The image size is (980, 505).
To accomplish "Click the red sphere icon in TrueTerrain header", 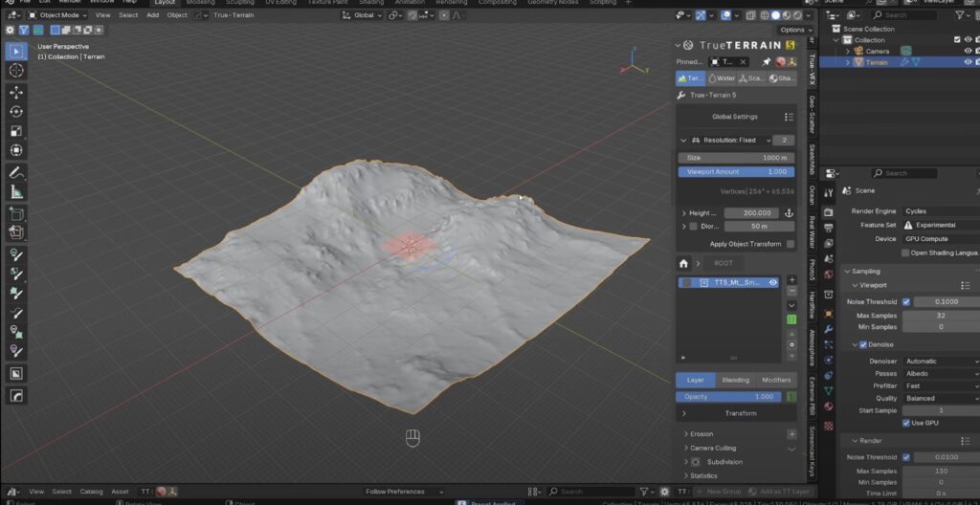I will pyautogui.click(x=781, y=62).
